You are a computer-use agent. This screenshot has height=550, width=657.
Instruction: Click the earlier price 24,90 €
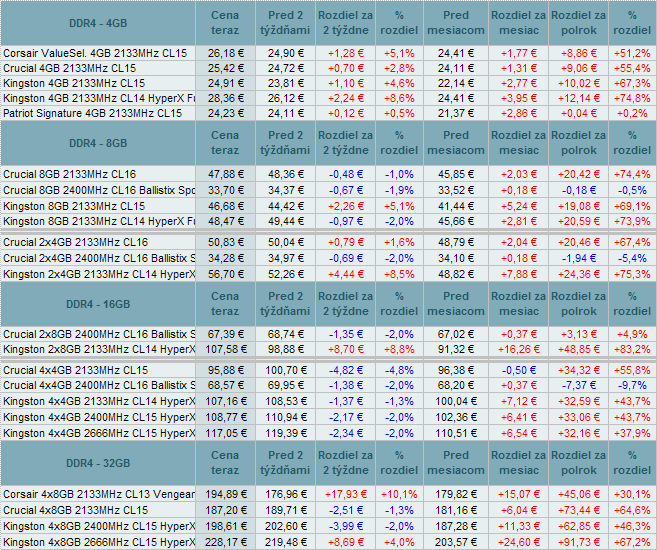(x=286, y=53)
